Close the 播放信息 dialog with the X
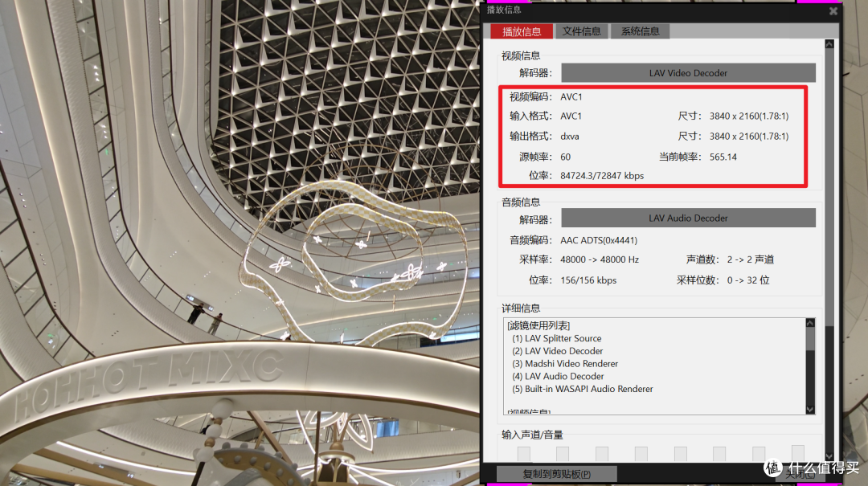The image size is (868, 486). tap(833, 11)
